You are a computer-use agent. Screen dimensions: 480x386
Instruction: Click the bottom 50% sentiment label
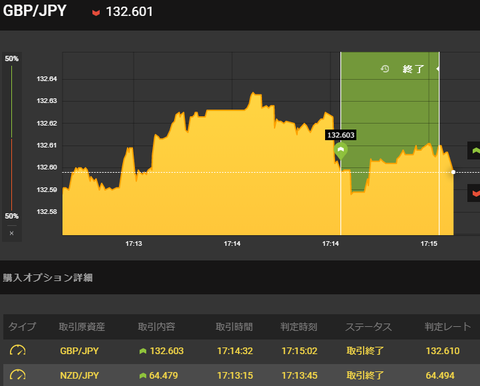coord(12,216)
